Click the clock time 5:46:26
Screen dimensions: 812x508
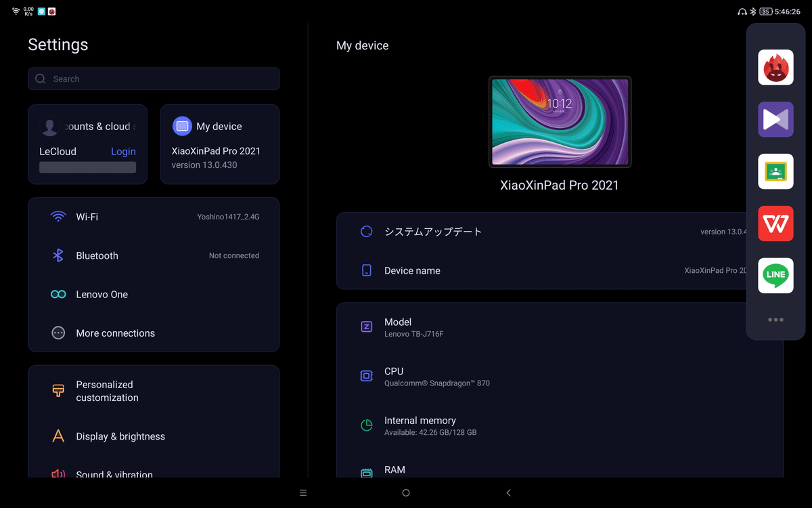coord(788,12)
